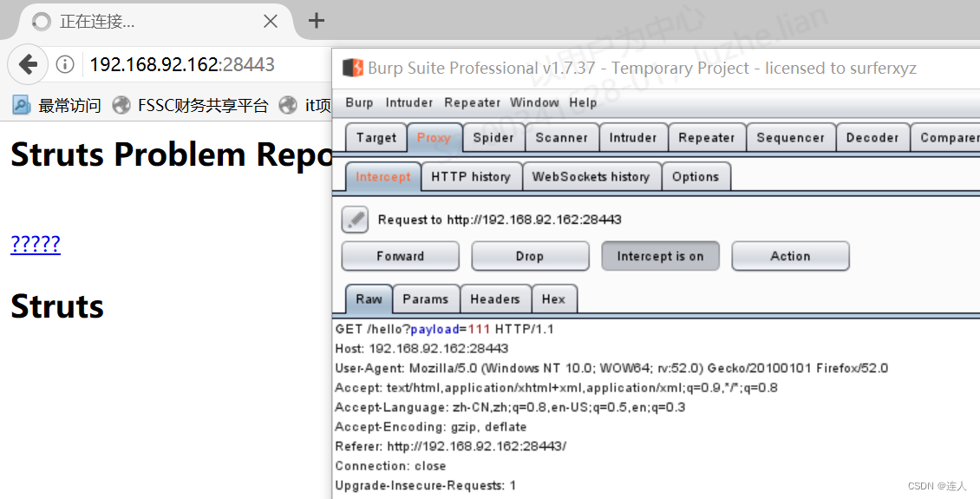Switch to the Params request view
Viewport: 980px width, 499px height.
coord(426,299)
